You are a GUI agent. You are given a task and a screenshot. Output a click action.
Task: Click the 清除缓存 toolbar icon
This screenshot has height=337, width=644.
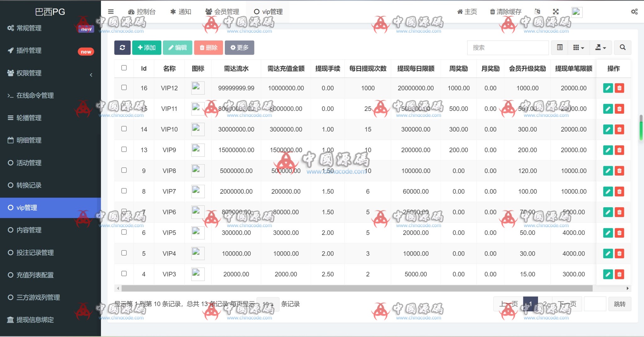[505, 12]
